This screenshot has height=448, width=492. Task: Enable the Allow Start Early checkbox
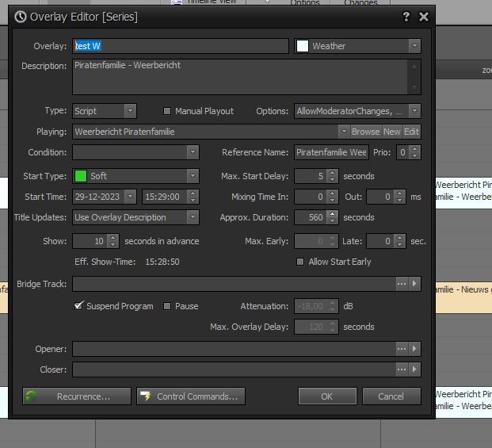(x=300, y=262)
